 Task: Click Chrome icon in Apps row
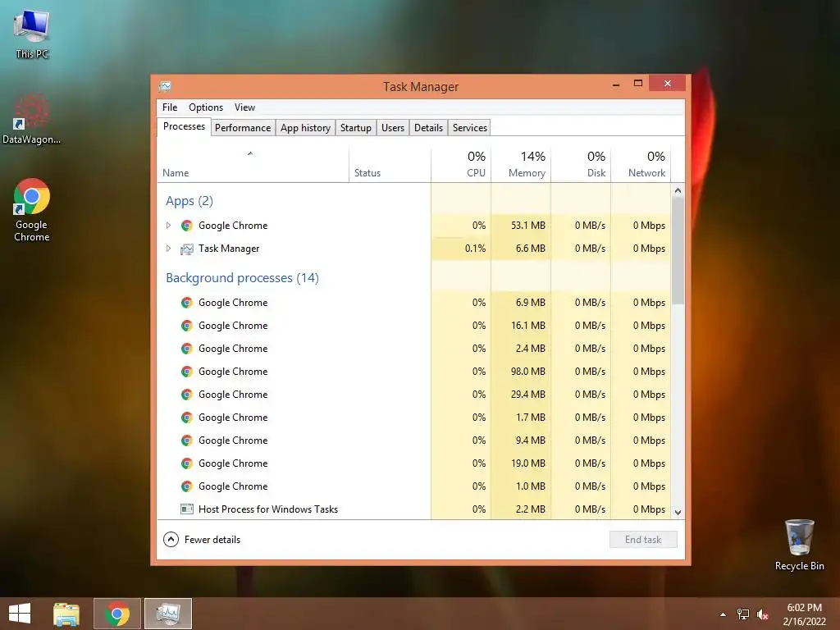[186, 226]
